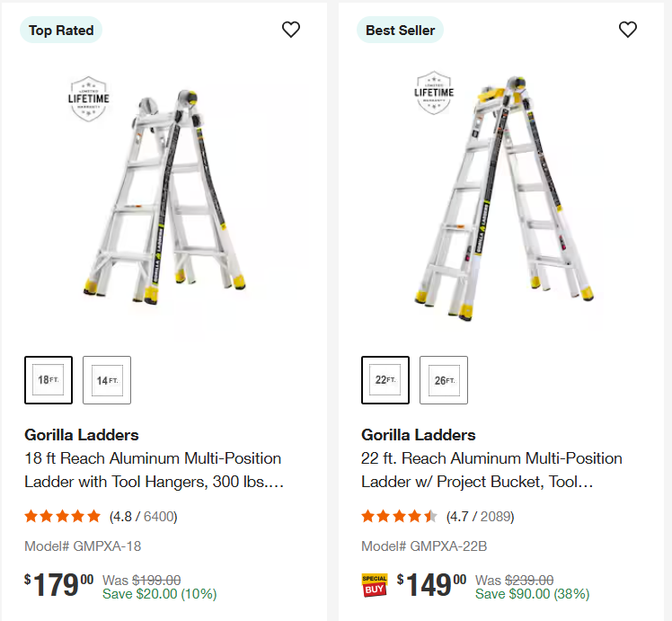
Task: Favorite the 18 ft ladder with heart icon
Action: 291,30
